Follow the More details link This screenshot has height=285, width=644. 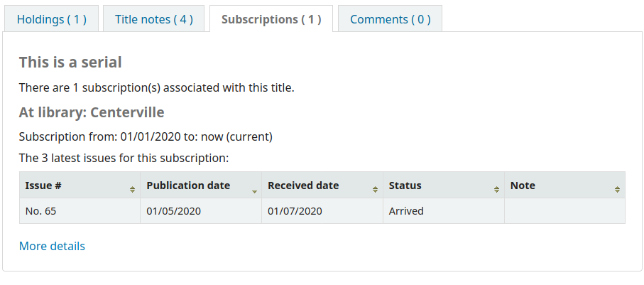click(x=52, y=246)
